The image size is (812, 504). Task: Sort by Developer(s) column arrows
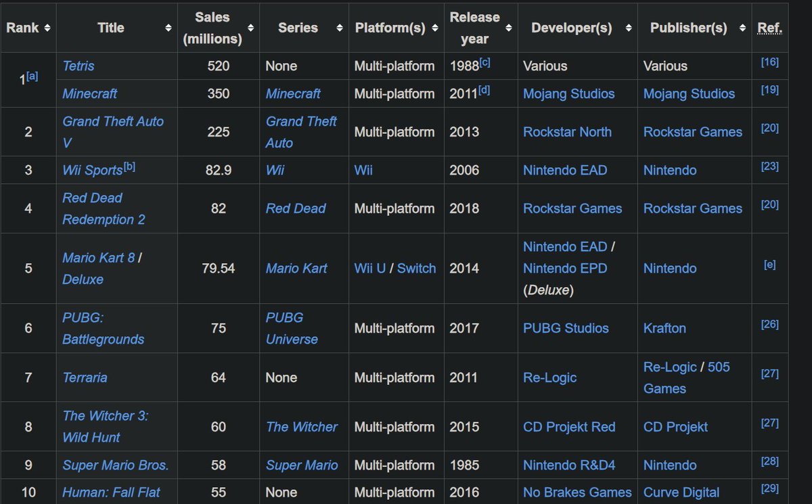627,28
